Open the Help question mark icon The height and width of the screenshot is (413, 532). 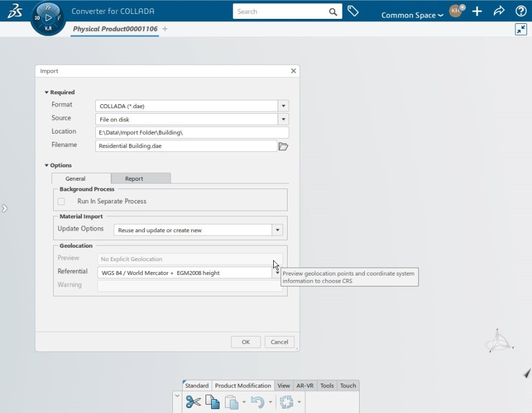tap(521, 11)
